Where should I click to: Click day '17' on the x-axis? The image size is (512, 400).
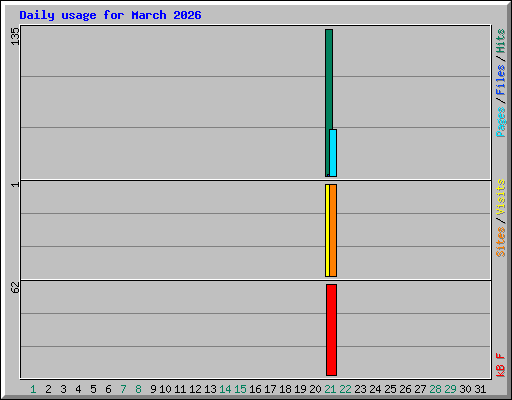pos(270,389)
